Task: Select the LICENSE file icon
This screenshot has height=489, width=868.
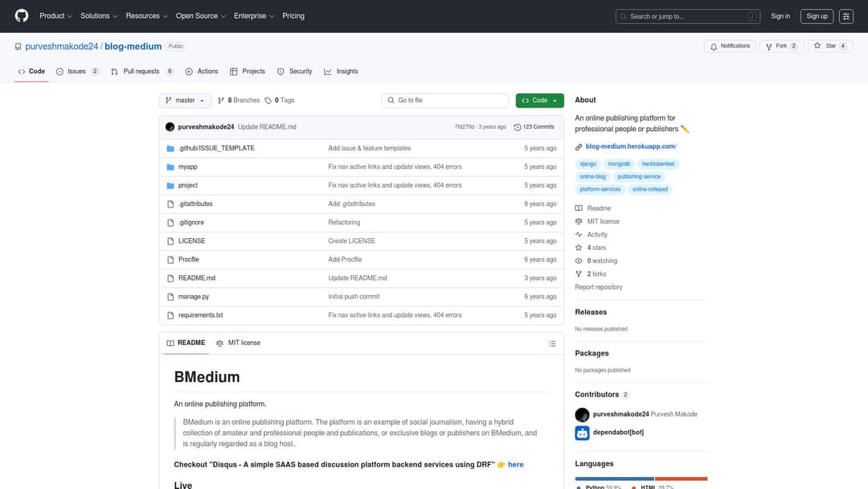Action: click(170, 241)
